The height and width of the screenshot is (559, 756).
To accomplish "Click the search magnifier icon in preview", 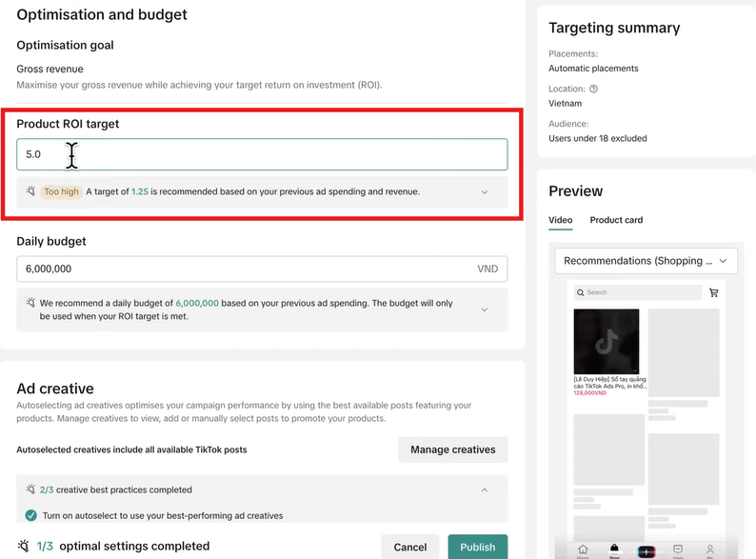I will [x=581, y=292].
